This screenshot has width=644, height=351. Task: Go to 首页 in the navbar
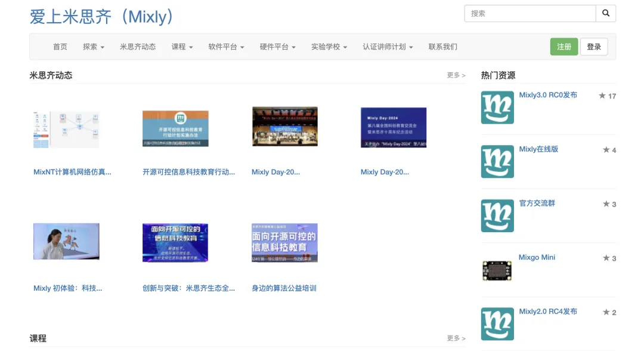tap(60, 47)
